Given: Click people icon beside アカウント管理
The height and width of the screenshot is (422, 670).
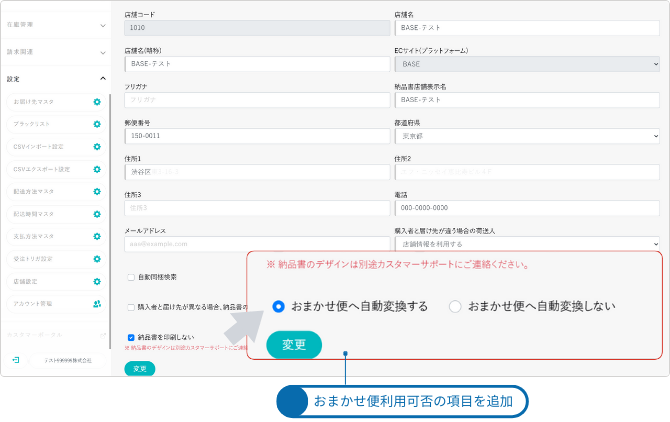Looking at the screenshot, I should 97,304.
